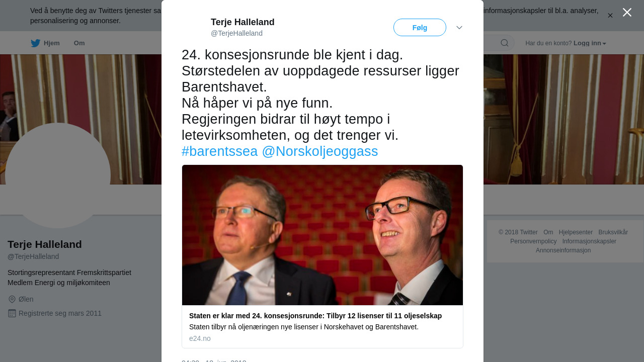This screenshot has height=362, width=644.
Task: Click the location pin icon by Ølen
Action: [x=12, y=299]
